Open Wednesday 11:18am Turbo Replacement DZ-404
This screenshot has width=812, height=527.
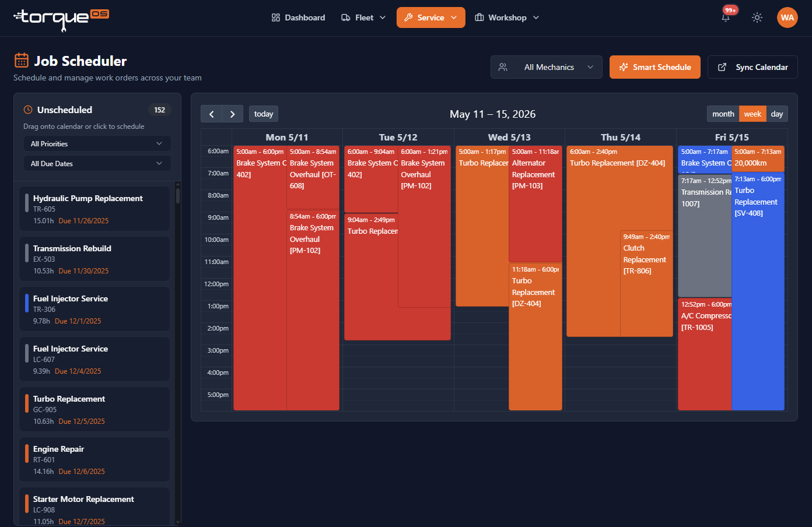(535, 337)
